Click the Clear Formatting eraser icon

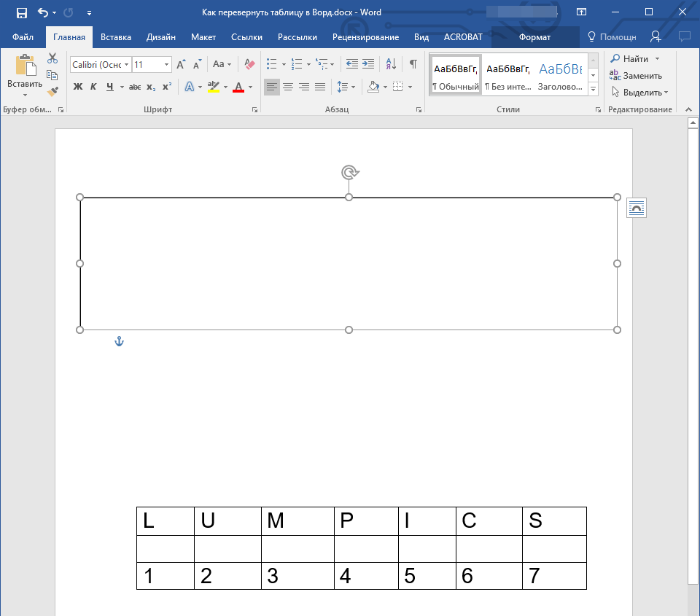click(x=250, y=65)
